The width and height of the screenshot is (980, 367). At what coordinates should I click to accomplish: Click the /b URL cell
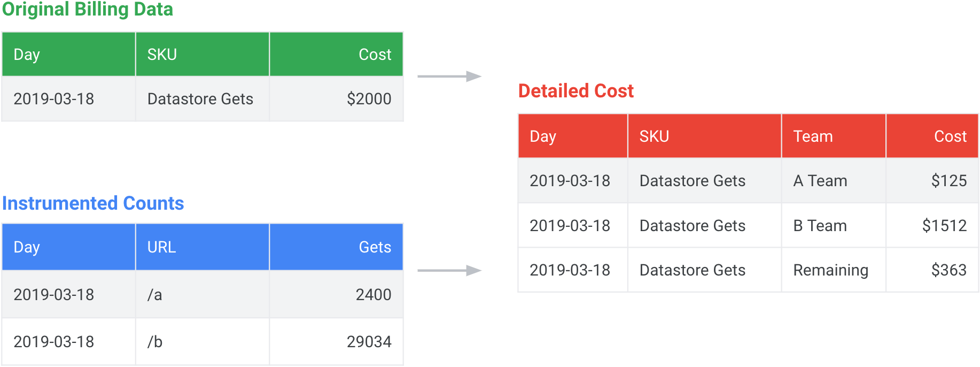154,342
